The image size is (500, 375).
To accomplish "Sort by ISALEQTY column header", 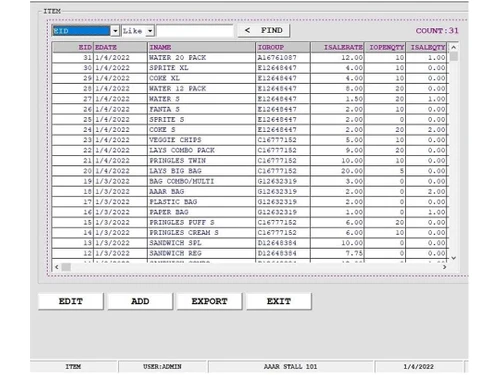I will click(x=426, y=47).
